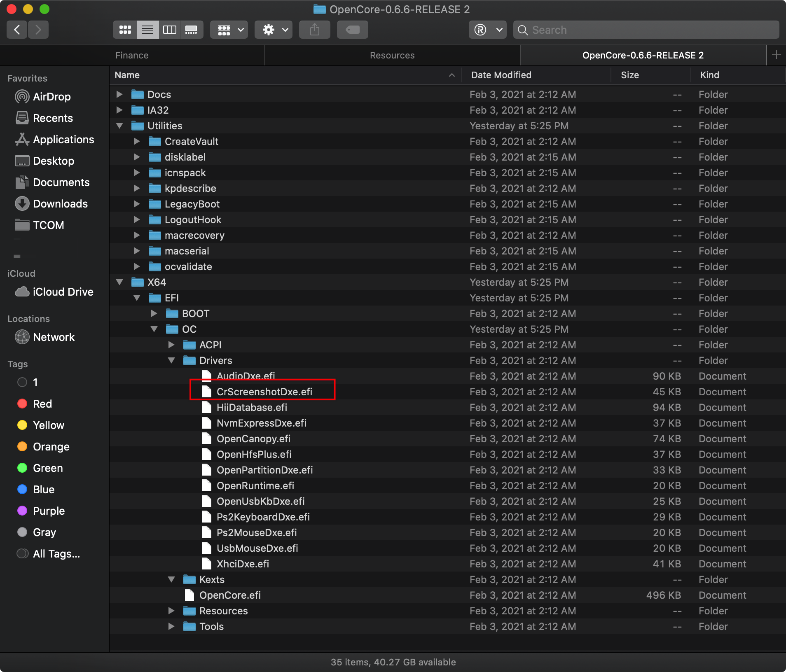Click the Edit Tags toolbar icon
This screenshot has height=672, width=786.
(x=353, y=30)
